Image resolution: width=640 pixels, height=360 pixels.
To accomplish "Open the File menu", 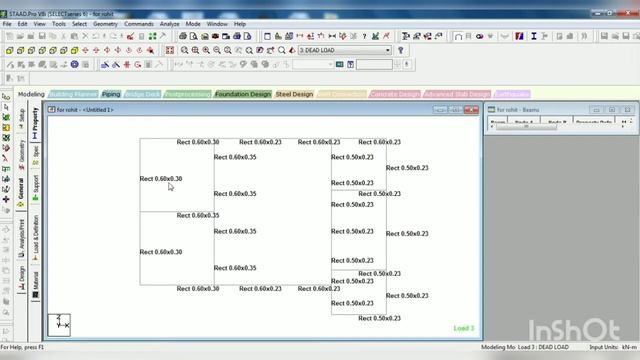I will [7, 24].
